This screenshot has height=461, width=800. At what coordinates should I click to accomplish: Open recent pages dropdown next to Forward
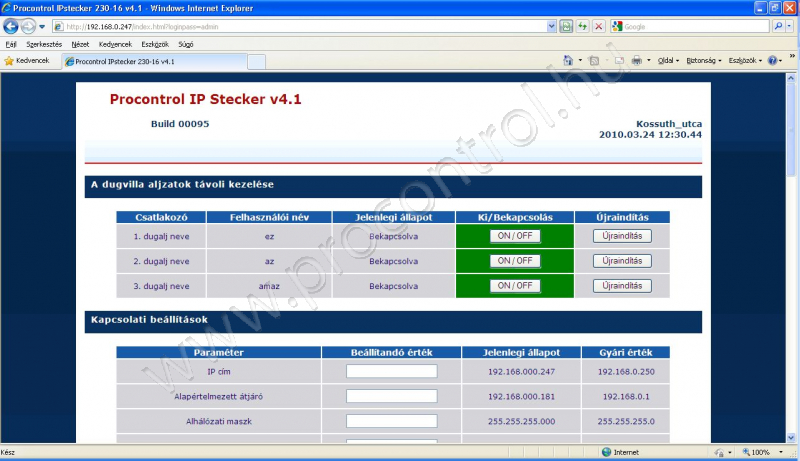coord(42,27)
